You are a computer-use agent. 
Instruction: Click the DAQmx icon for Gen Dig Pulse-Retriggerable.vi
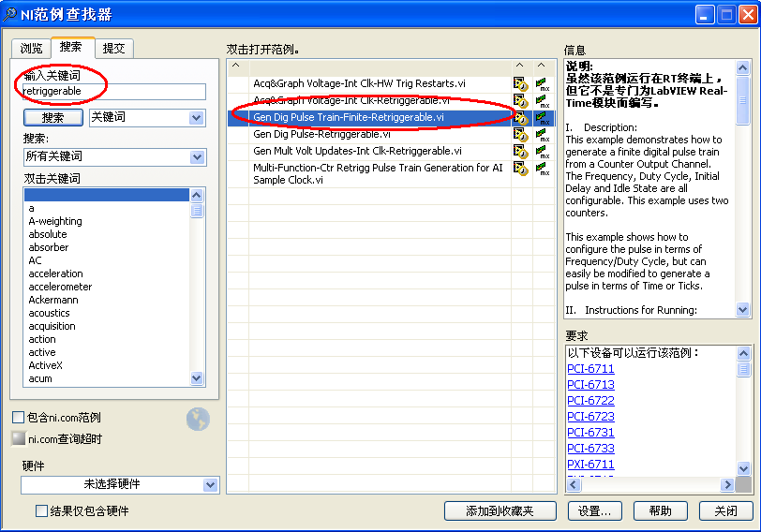(543, 135)
